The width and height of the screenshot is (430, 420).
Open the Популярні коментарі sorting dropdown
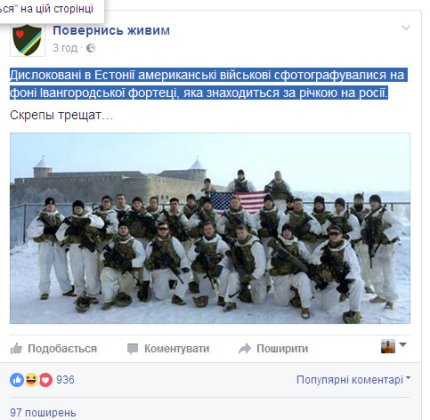pos(353,380)
